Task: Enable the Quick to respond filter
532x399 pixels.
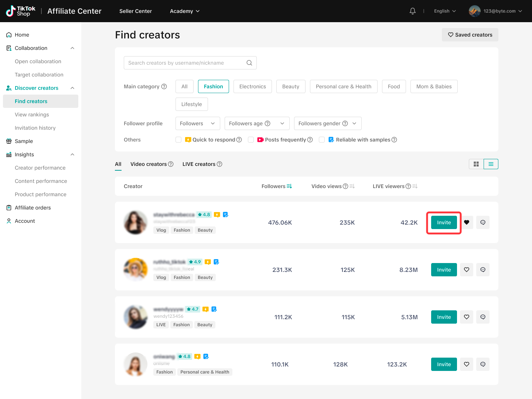Action: [178, 140]
